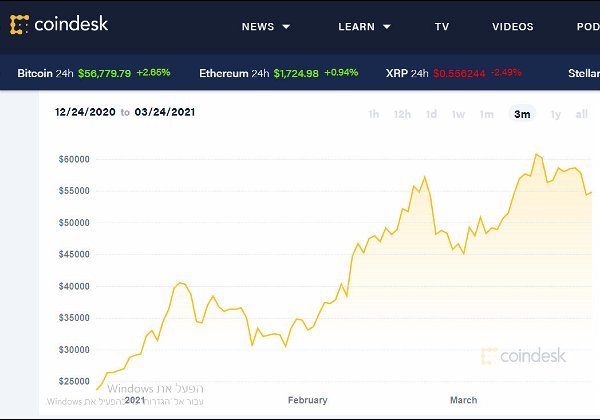600x420 pixels.
Task: Select the 1m chart time range
Action: click(486, 114)
